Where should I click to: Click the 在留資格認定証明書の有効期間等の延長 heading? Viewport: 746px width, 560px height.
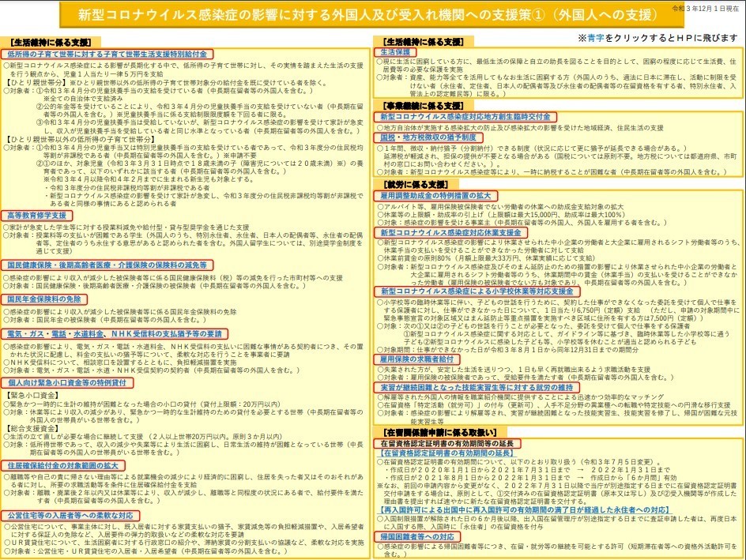(446, 444)
